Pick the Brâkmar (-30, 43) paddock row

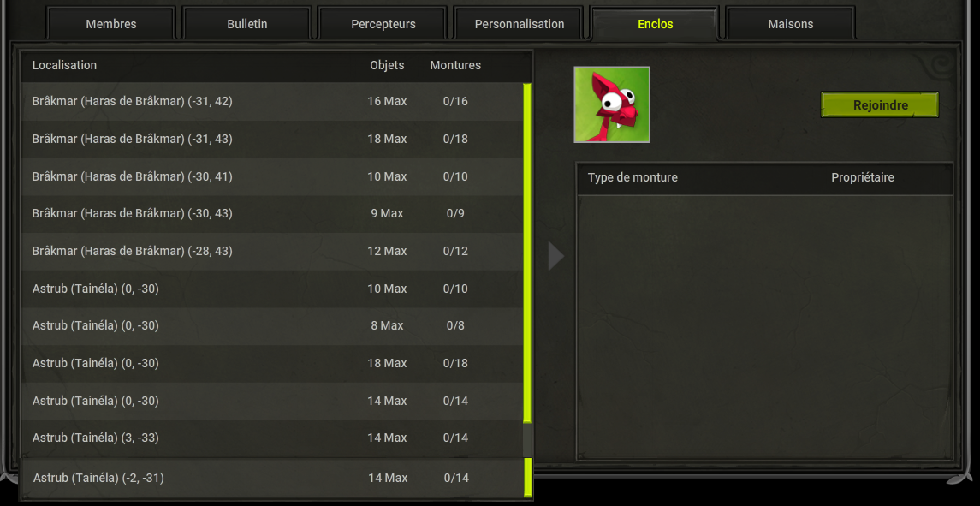point(272,214)
